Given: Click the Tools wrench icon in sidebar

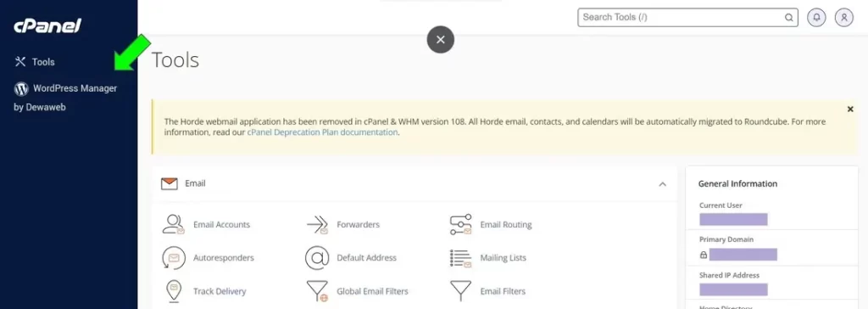Looking at the screenshot, I should coord(20,62).
